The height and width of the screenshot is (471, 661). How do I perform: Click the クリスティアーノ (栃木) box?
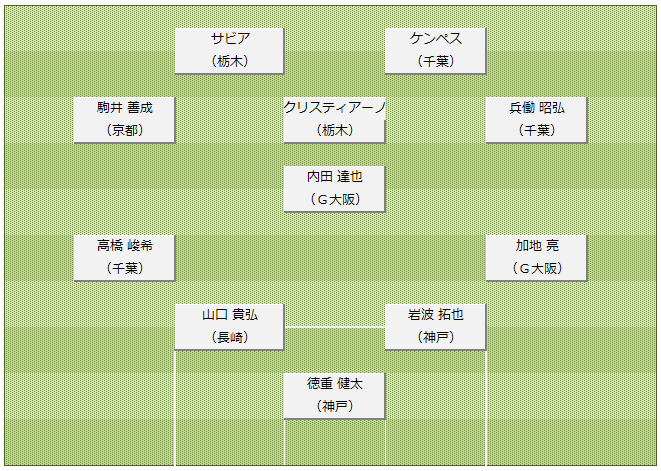click(335, 120)
